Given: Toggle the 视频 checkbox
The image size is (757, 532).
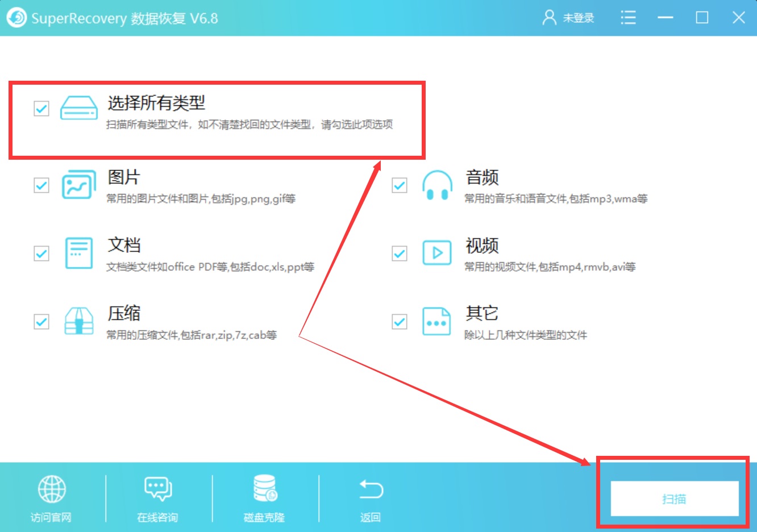Looking at the screenshot, I should (399, 253).
